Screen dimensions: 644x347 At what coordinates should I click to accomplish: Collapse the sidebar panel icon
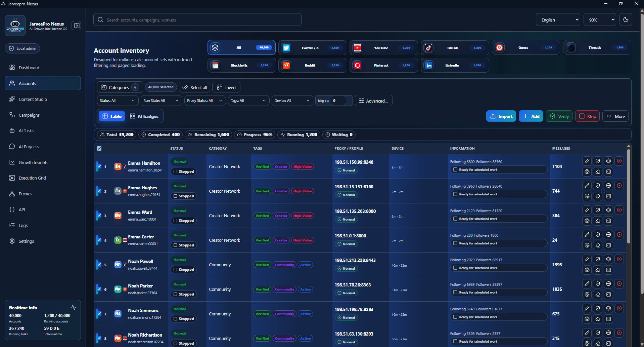[x=77, y=26]
